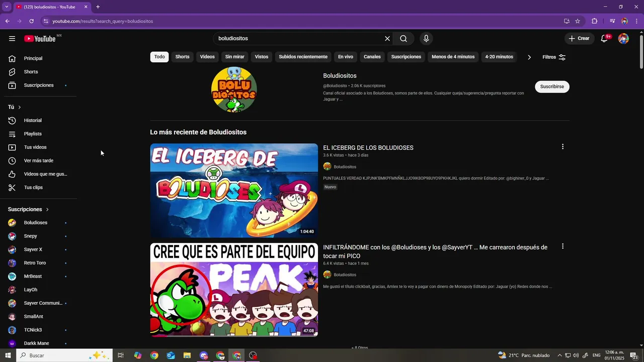This screenshot has width=644, height=362.
Task: Open the YouTube guide hamburger menu
Action: (12, 39)
